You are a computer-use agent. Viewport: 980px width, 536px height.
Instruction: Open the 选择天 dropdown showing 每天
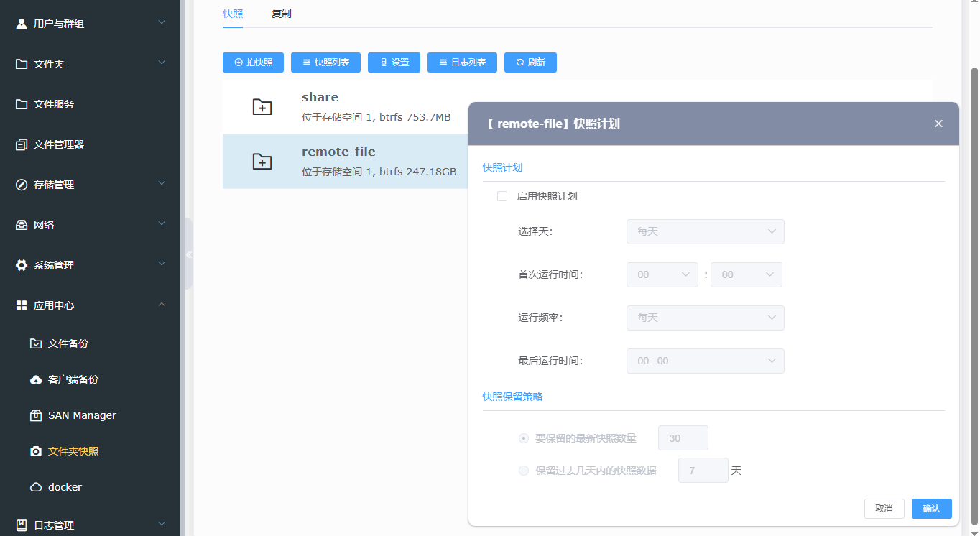point(705,231)
